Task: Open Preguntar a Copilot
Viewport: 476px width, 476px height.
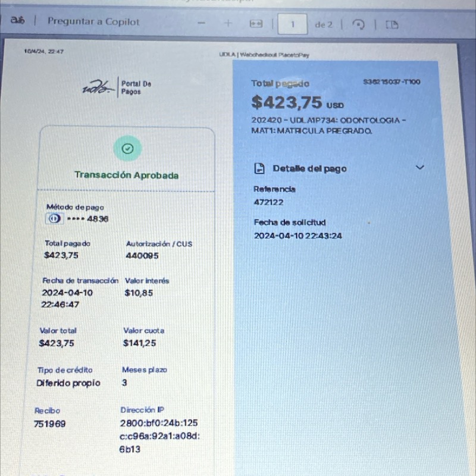Action: point(93,22)
